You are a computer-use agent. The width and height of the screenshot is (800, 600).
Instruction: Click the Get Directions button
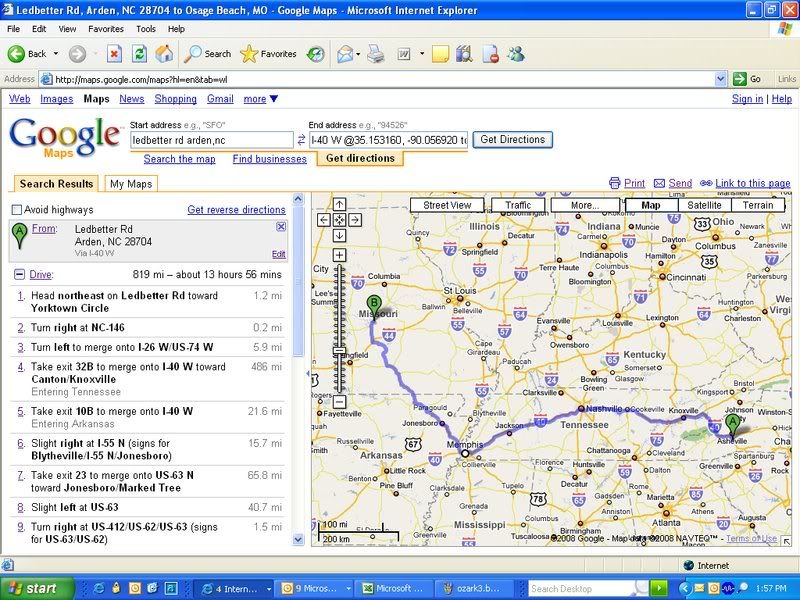512,139
